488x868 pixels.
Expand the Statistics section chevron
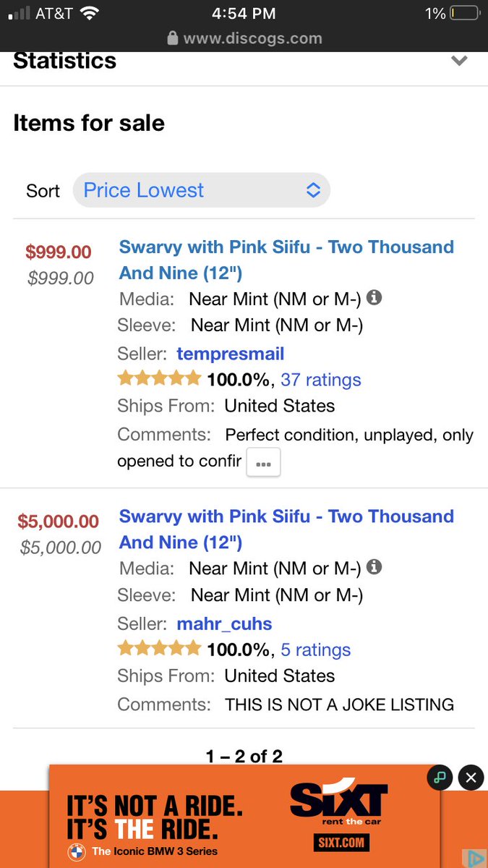(x=459, y=61)
